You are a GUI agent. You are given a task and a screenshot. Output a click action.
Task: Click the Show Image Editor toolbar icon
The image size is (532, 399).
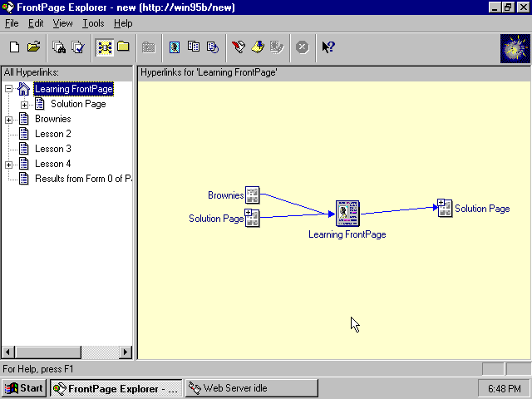(277, 47)
